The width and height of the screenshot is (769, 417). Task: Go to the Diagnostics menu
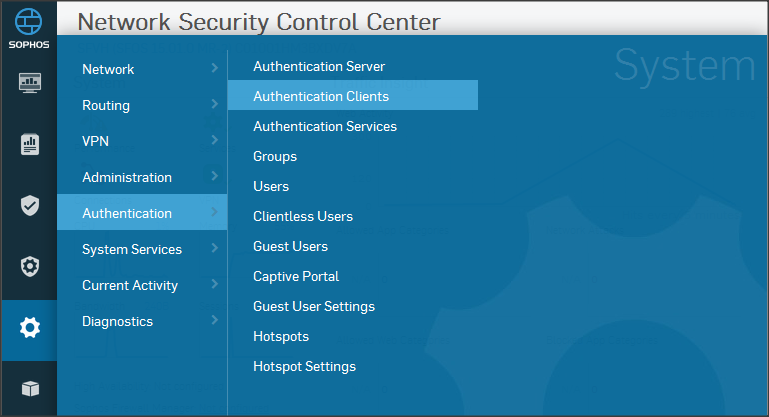click(x=118, y=321)
